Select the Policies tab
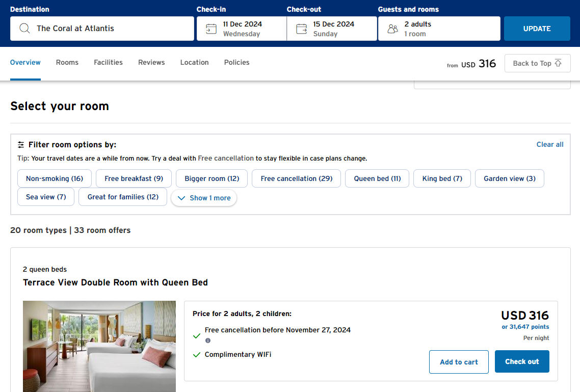Viewport: 580px width, 392px height. point(236,62)
